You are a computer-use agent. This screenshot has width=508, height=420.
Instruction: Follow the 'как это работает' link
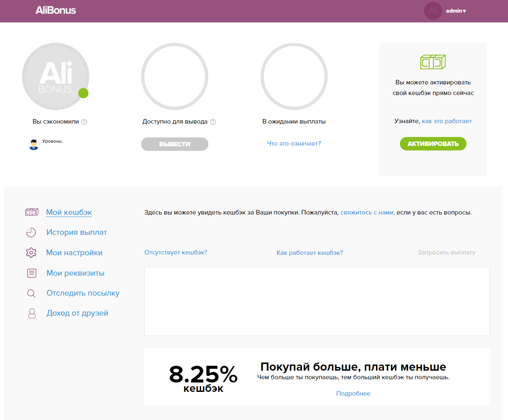click(447, 121)
